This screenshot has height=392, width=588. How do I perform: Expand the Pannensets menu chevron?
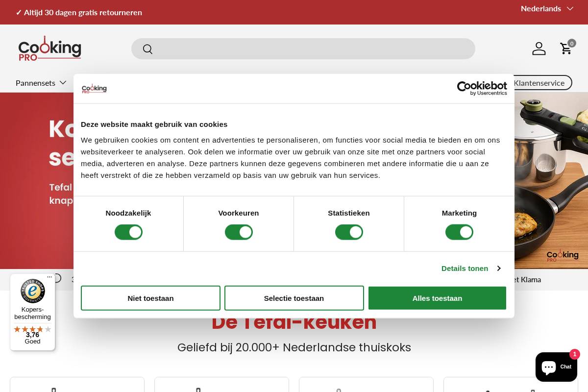click(x=63, y=82)
